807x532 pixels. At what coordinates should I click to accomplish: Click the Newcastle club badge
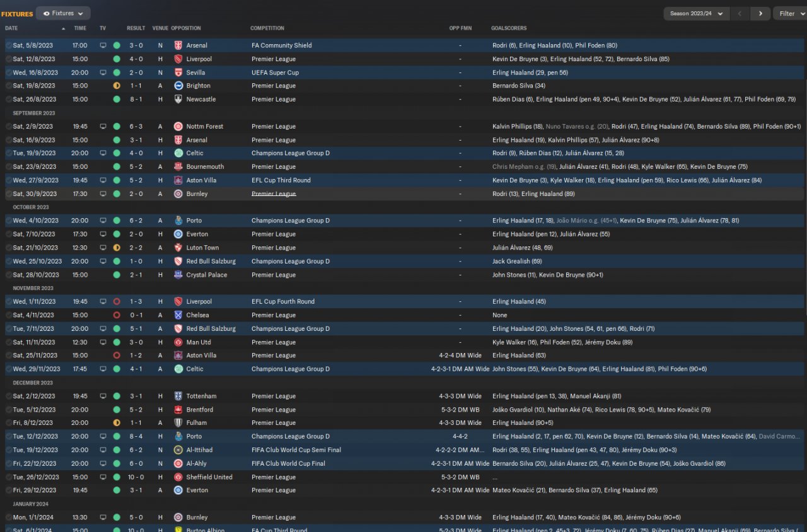pos(178,100)
